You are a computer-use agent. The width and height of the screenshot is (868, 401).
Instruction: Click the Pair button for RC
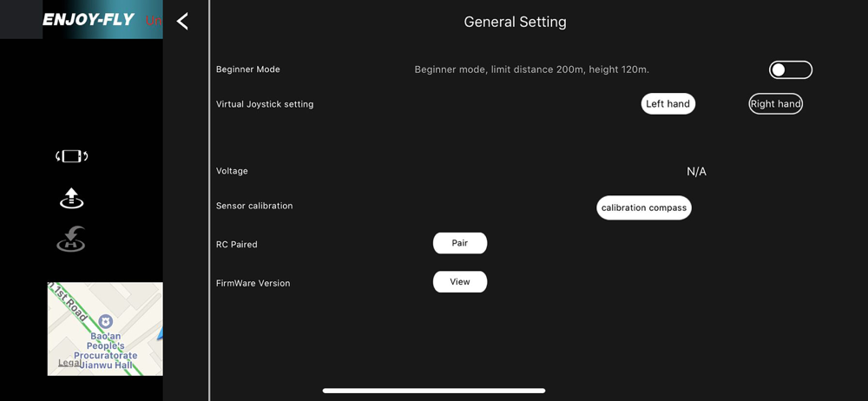pyautogui.click(x=460, y=243)
